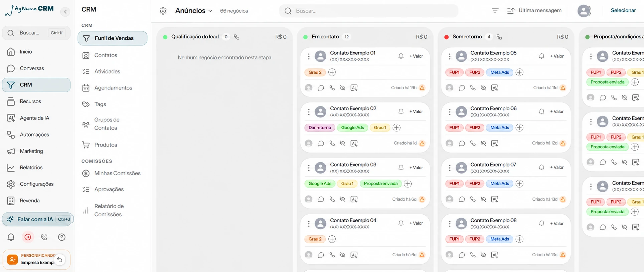
Task: Click AI agent icon on Contato Exemplo 04
Action: point(354,255)
